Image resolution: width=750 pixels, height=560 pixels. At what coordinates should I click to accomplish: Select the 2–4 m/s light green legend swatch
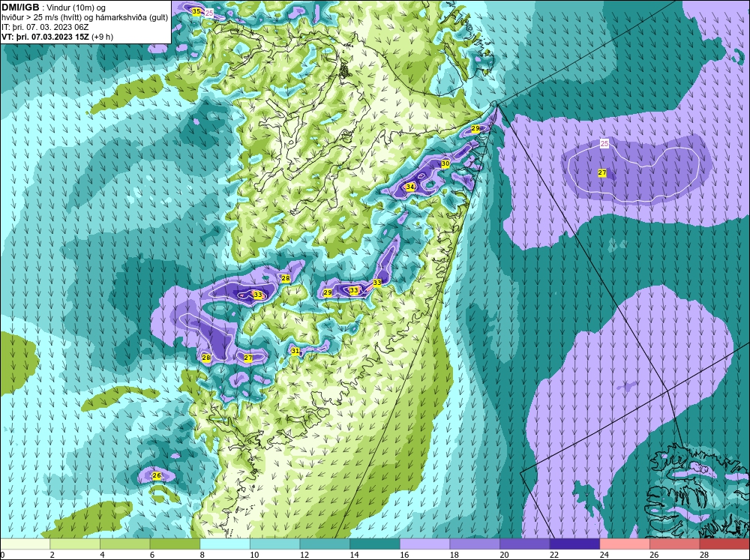pos(75,544)
